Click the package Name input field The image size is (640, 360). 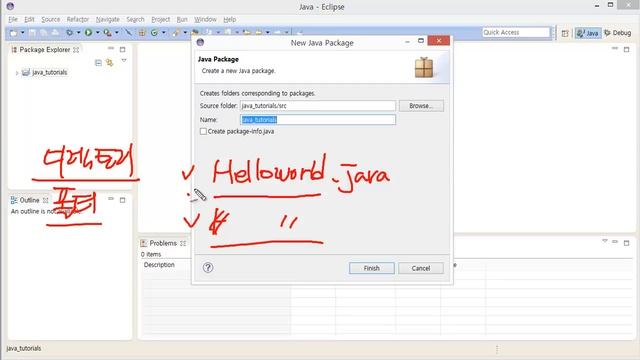(x=318, y=120)
